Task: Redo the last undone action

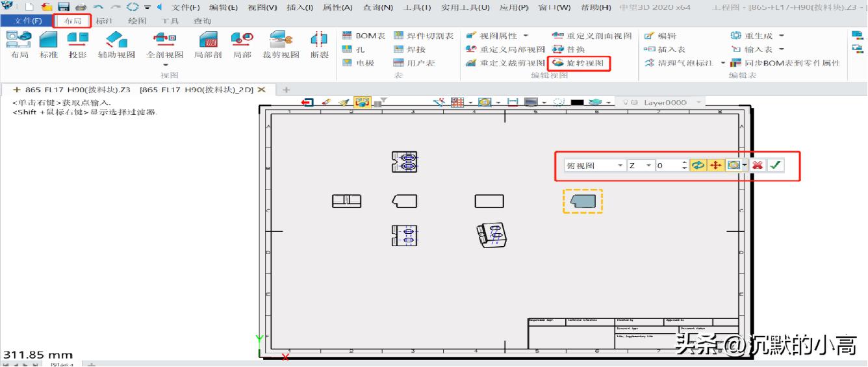Action: point(115,7)
